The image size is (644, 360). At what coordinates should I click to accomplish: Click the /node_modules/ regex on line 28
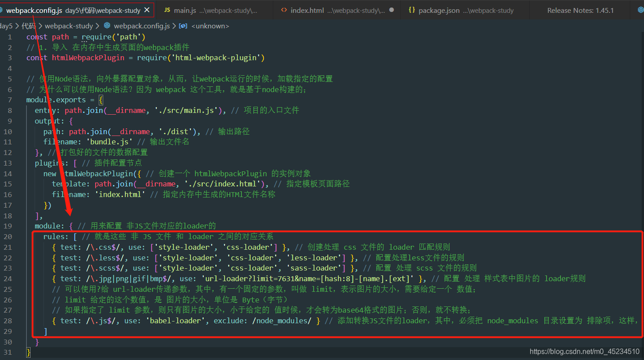281,321
